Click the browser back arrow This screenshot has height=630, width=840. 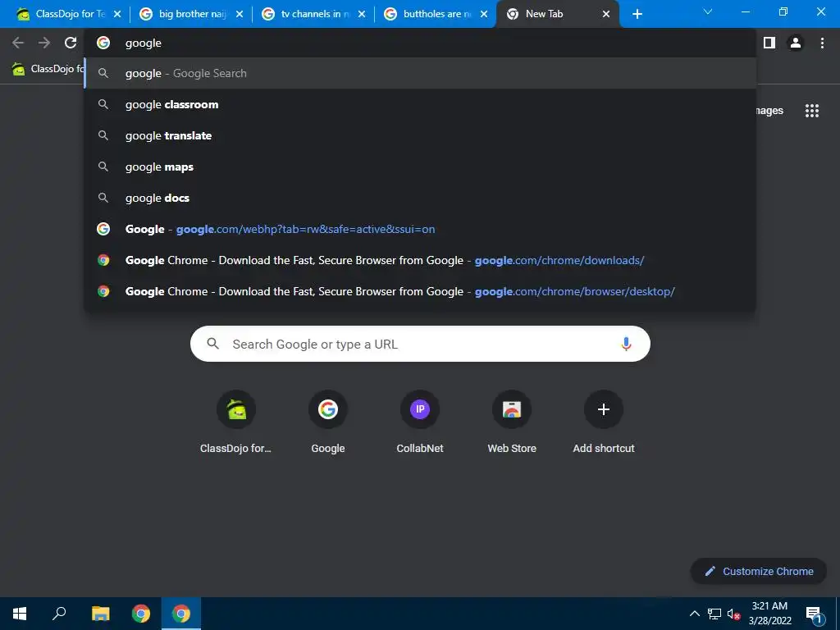pos(18,43)
